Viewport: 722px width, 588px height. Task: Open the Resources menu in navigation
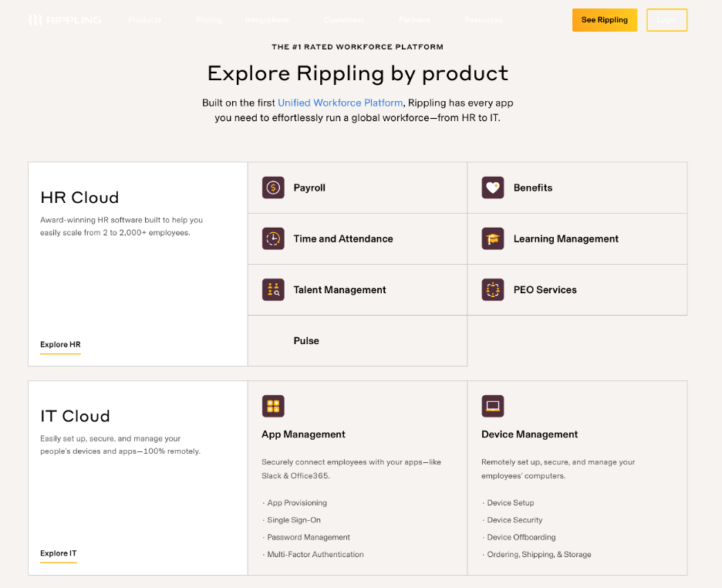[484, 20]
